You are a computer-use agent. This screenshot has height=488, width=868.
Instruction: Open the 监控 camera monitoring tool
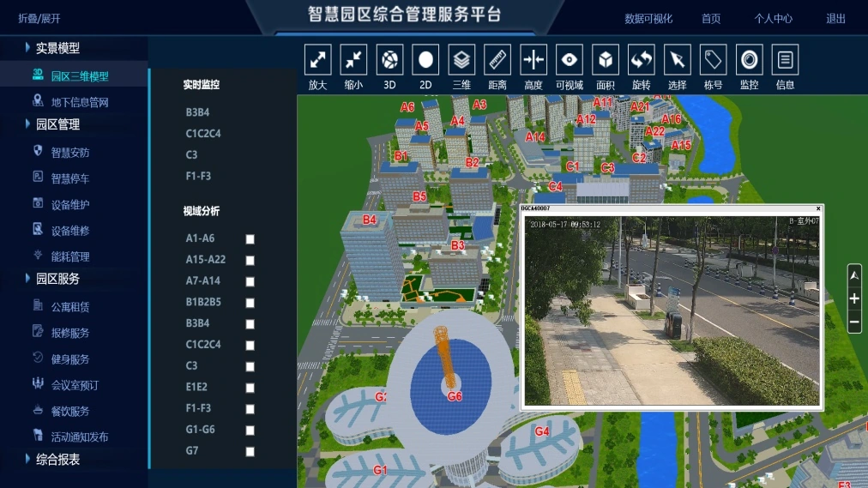point(750,60)
